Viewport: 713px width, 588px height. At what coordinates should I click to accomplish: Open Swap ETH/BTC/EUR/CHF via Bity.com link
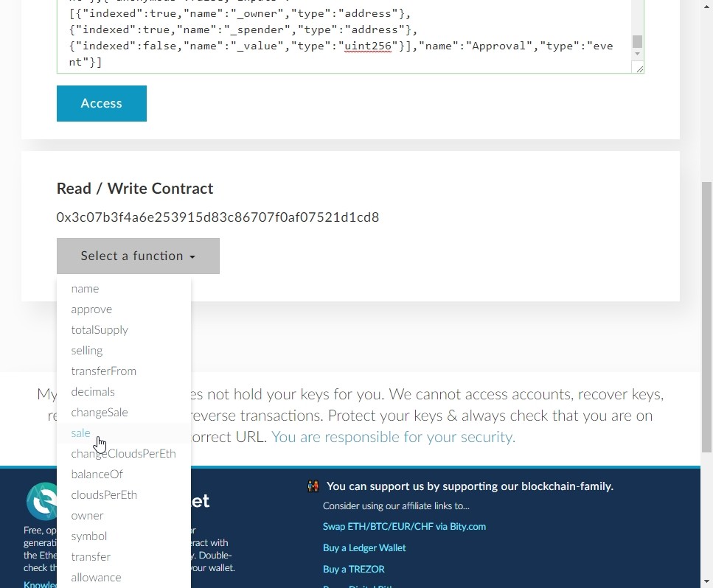[404, 526]
